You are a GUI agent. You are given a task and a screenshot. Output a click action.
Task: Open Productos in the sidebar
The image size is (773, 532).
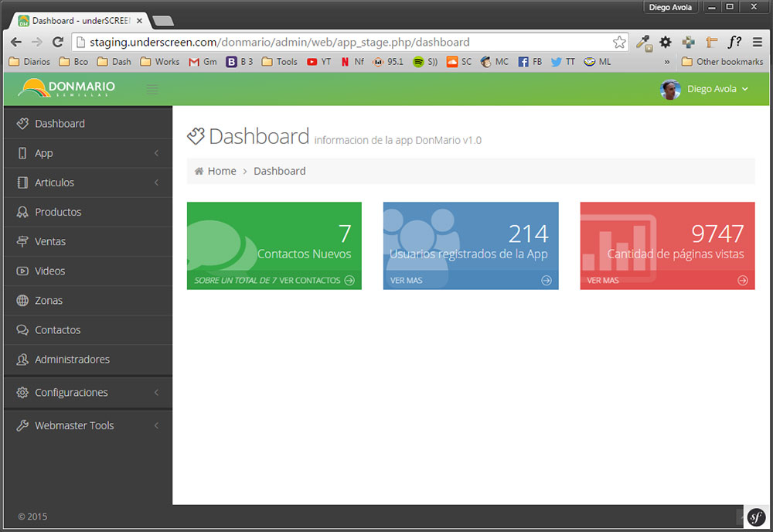(x=88, y=212)
